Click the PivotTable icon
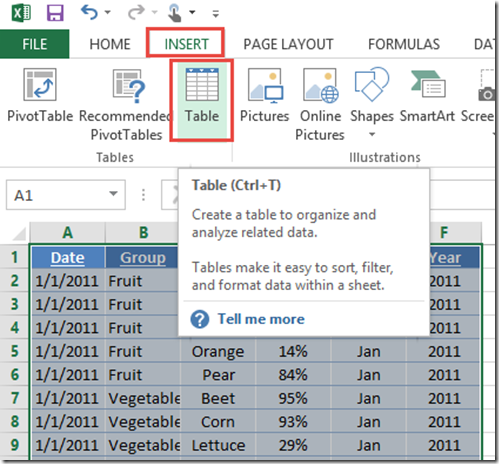The height and width of the screenshot is (464, 499). coord(40,96)
